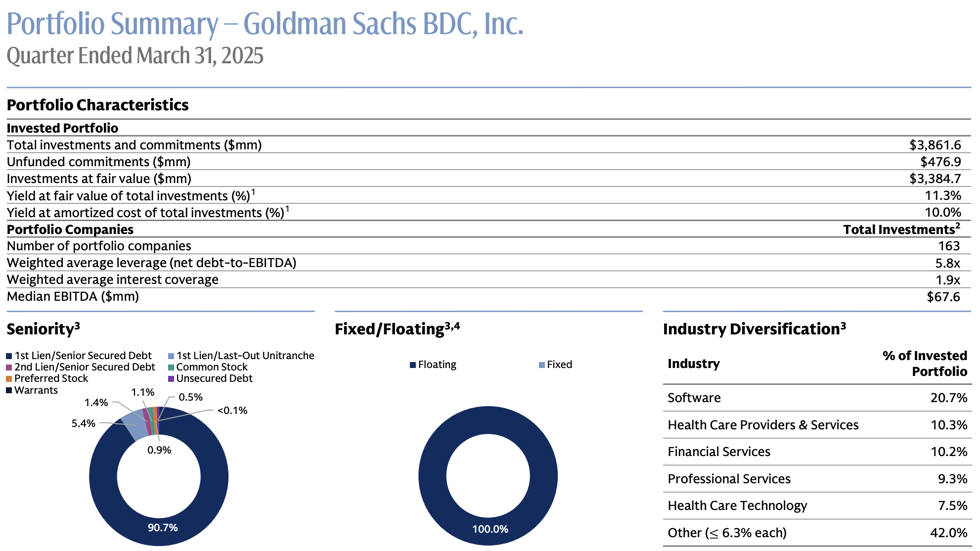Click the 1st Lien/Last-Out Unitranche legend swatch
The width and height of the screenshot is (980, 551).
[x=171, y=356]
